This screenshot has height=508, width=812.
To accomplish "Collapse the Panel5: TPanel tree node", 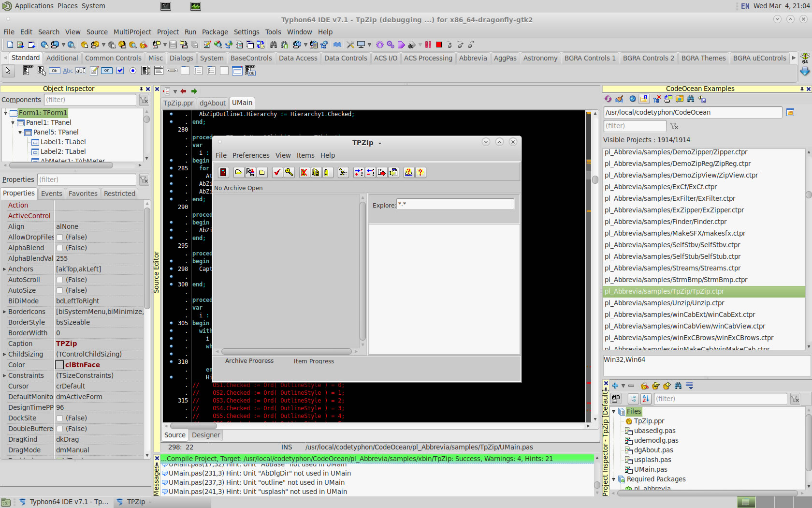I will (x=20, y=133).
